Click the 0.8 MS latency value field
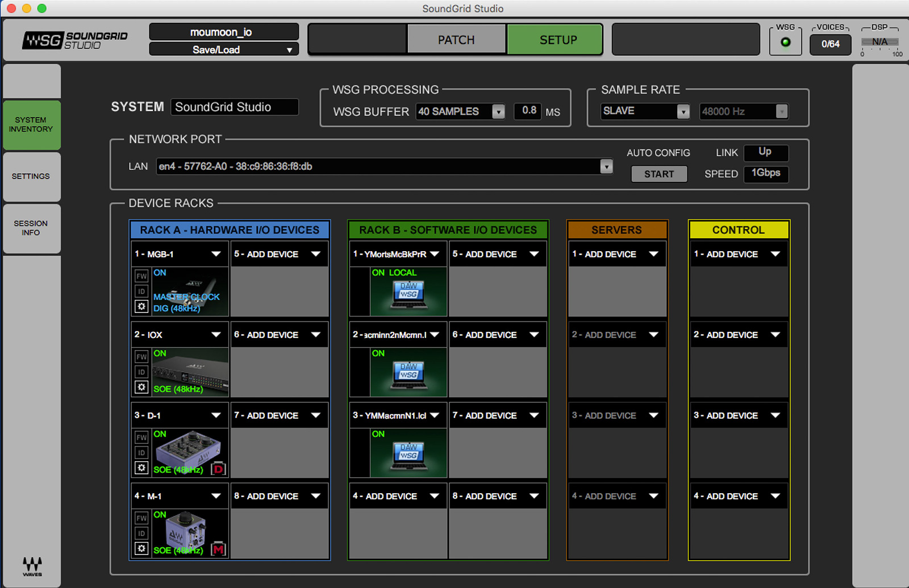The width and height of the screenshot is (909, 588). pos(528,111)
